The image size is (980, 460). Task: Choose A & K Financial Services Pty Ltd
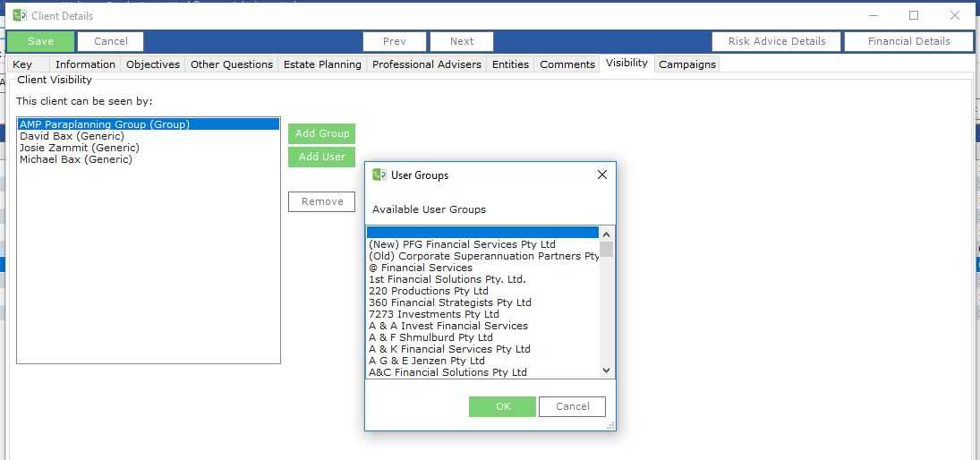pos(449,349)
